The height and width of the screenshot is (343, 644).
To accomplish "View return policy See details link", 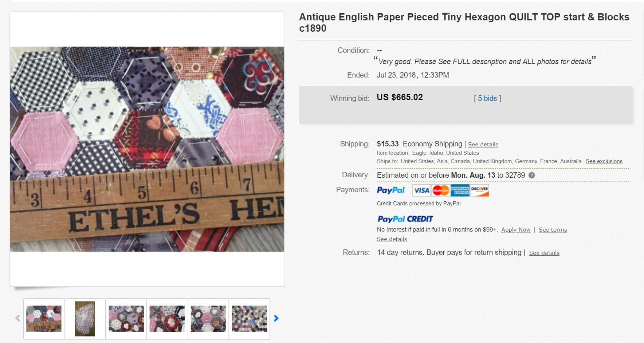I will point(544,253).
